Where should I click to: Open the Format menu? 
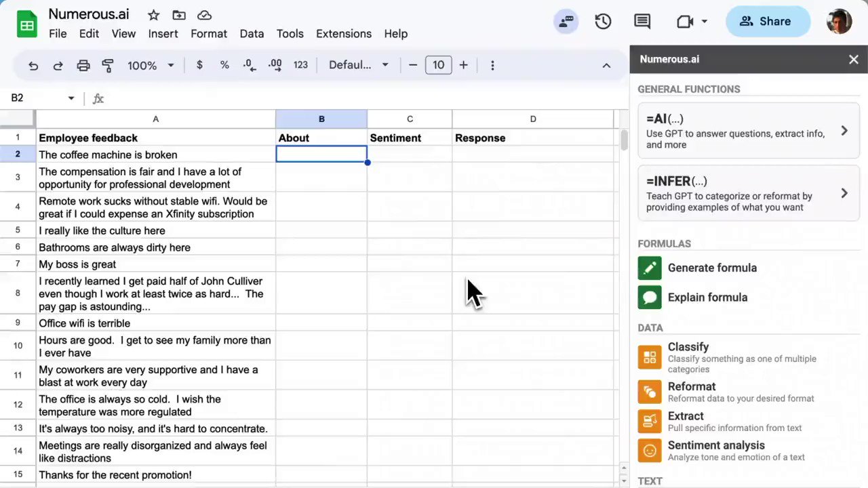[x=209, y=33]
